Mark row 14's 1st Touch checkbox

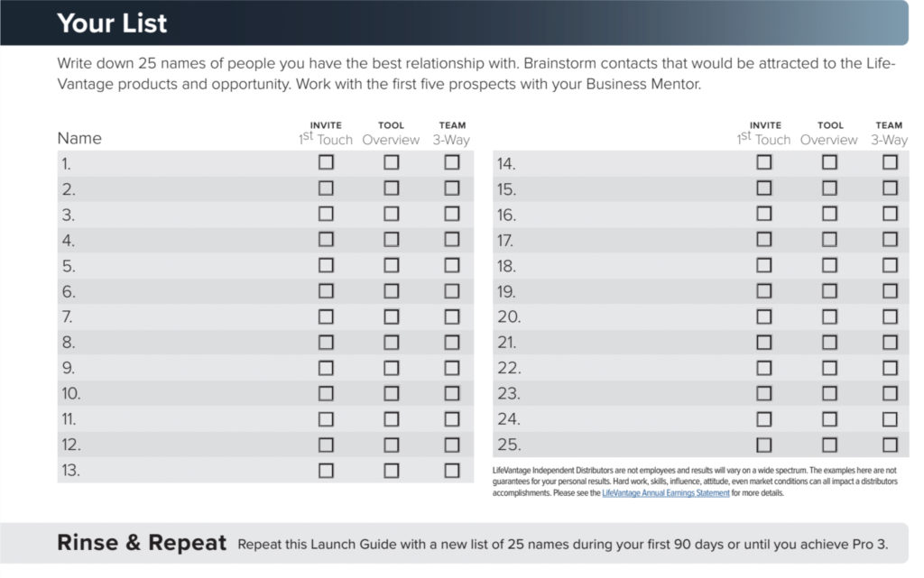(x=764, y=162)
